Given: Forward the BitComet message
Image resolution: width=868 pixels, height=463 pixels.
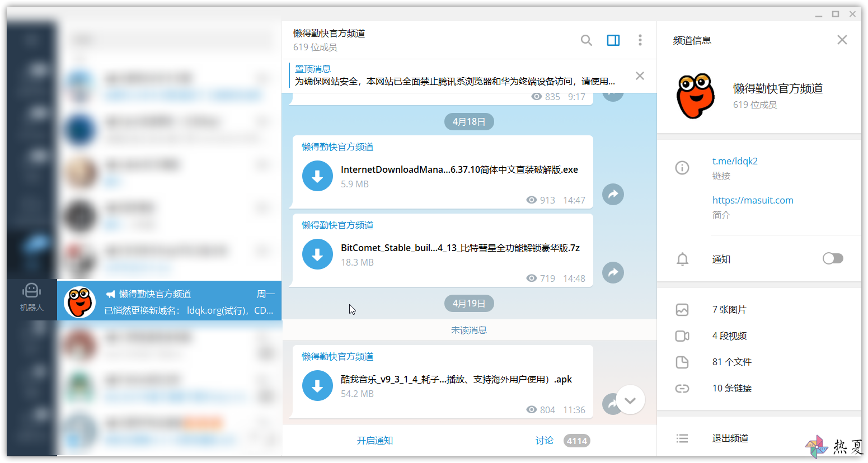Looking at the screenshot, I should [613, 273].
